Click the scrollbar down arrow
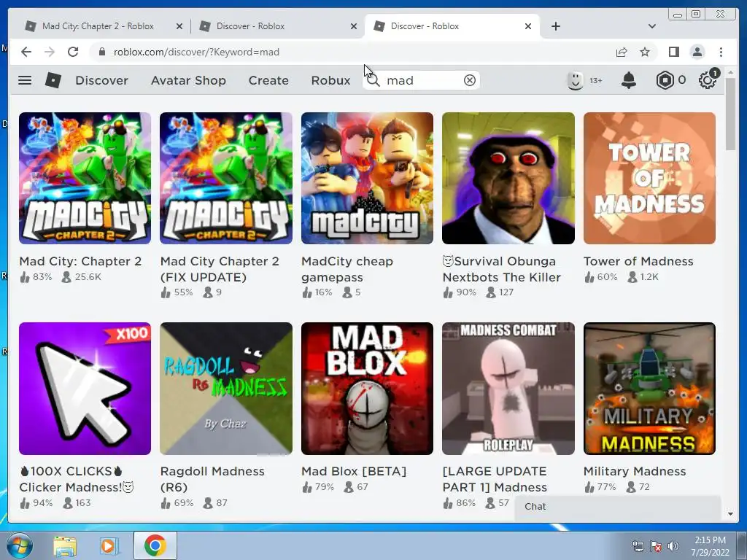 click(x=730, y=514)
